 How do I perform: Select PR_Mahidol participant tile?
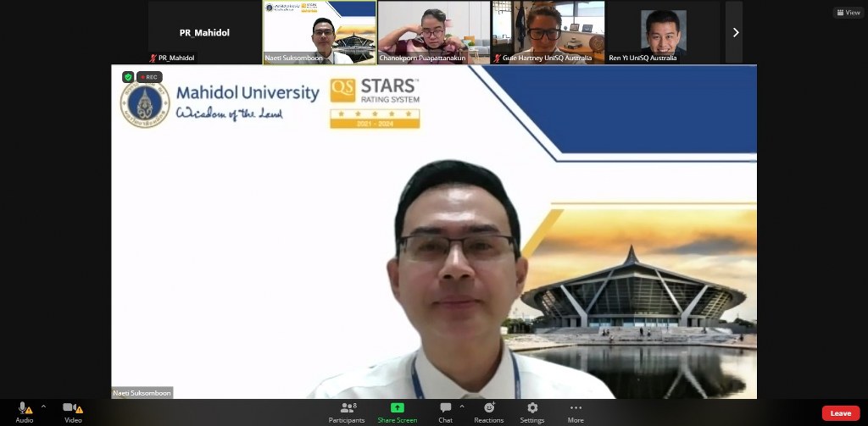(x=204, y=32)
